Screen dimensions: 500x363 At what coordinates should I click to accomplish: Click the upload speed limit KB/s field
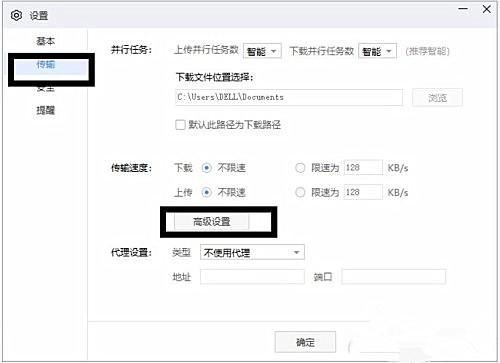point(363,192)
